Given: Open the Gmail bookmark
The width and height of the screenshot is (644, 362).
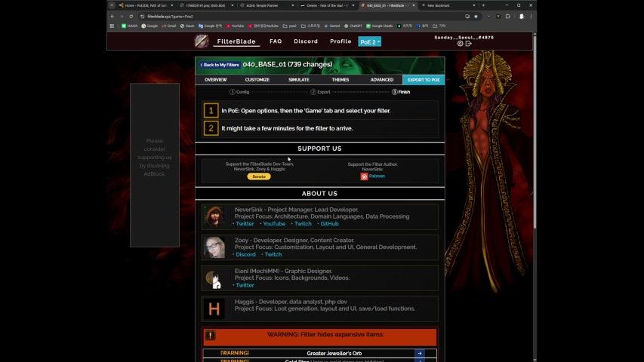Looking at the screenshot, I should pyautogui.click(x=169, y=26).
